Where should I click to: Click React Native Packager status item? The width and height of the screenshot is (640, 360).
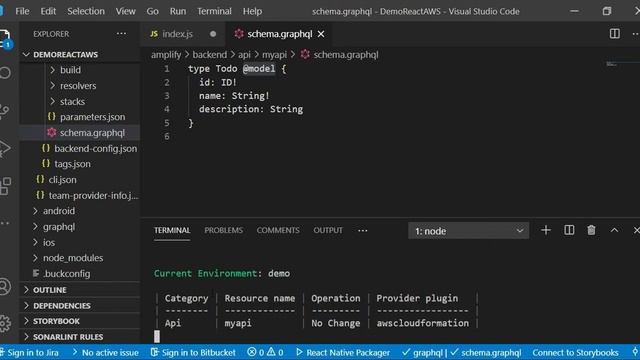342,353
